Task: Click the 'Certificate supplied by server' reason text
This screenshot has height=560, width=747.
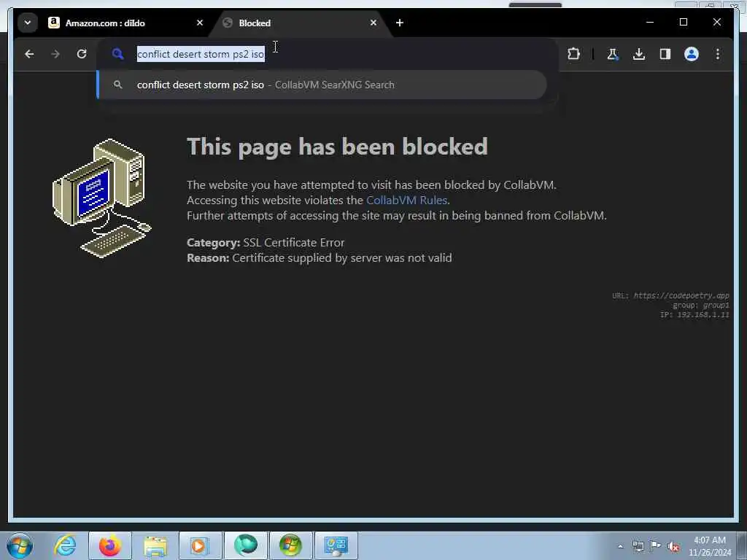Action: click(342, 258)
